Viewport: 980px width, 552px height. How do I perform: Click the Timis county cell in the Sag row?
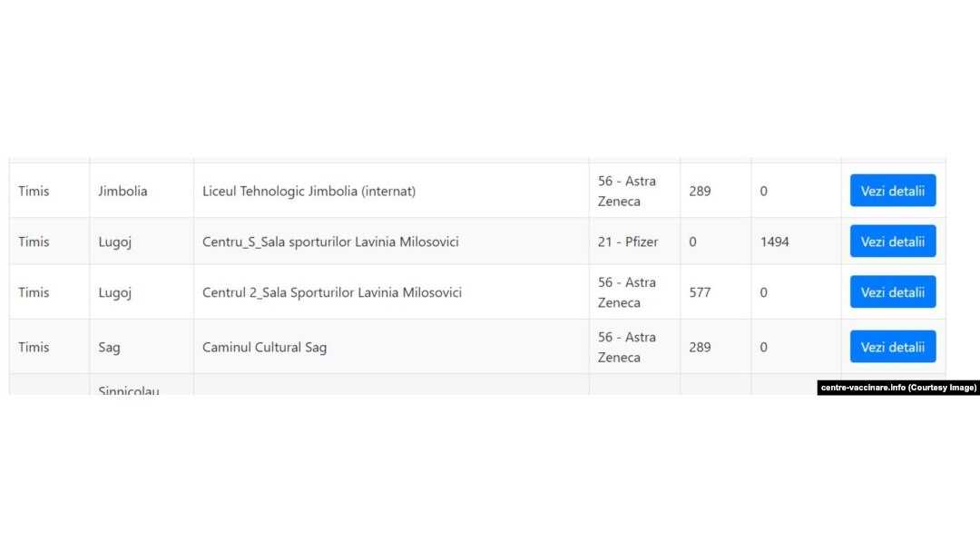click(x=49, y=347)
